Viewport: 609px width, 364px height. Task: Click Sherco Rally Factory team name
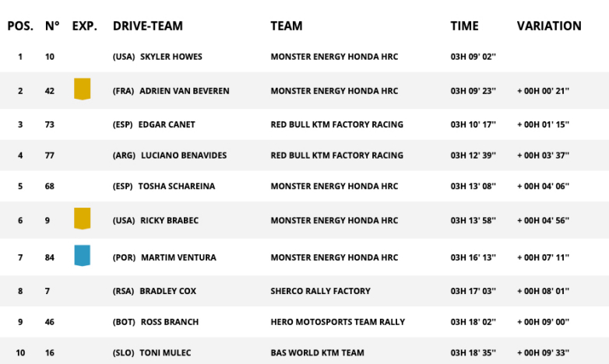click(320, 291)
